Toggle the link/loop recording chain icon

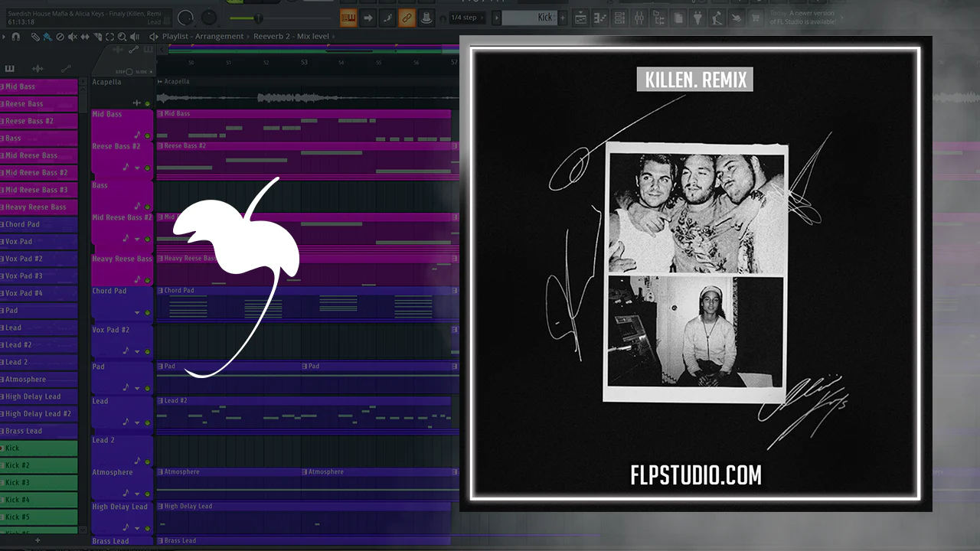click(x=407, y=18)
